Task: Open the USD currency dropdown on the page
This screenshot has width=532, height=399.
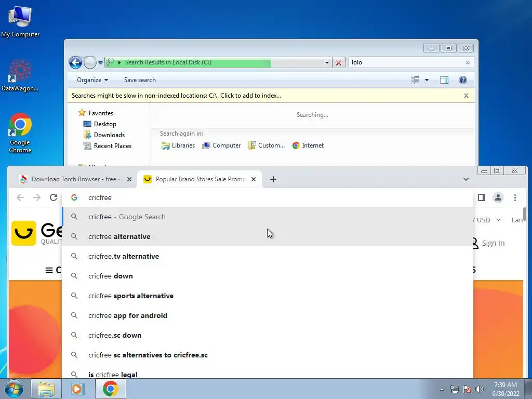Action: pyautogui.click(x=488, y=220)
